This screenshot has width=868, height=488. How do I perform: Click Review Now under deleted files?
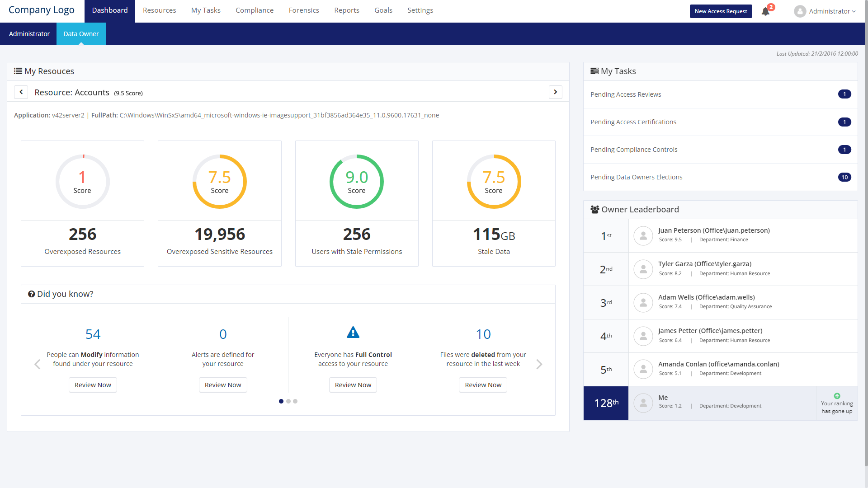tap(483, 385)
